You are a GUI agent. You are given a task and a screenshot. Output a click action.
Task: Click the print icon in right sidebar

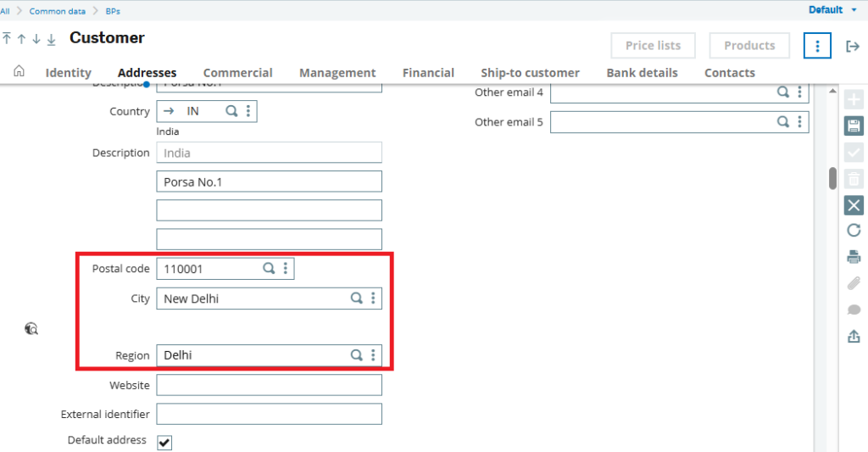click(854, 257)
